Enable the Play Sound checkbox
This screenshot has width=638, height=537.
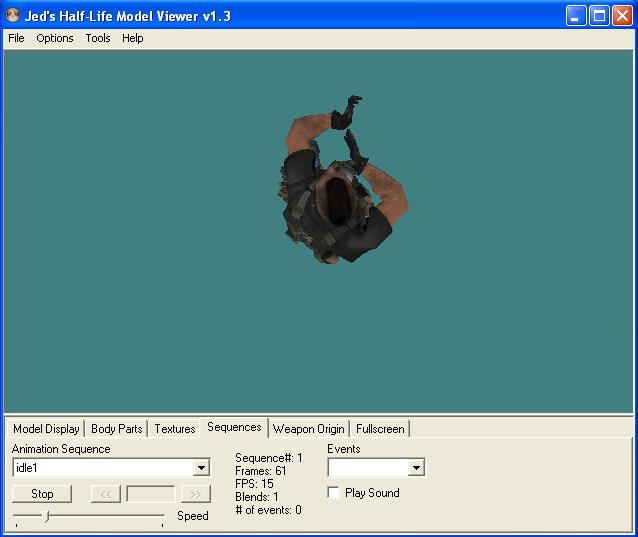[333, 493]
